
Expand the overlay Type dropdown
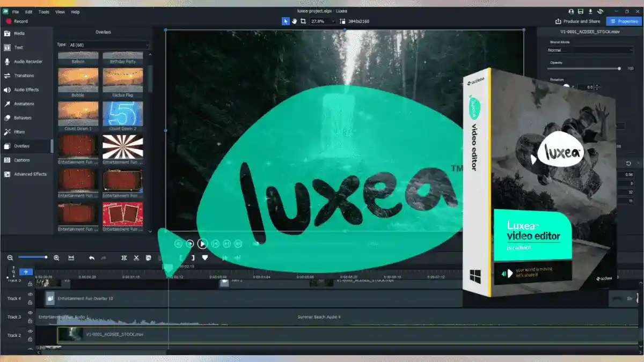click(x=109, y=45)
